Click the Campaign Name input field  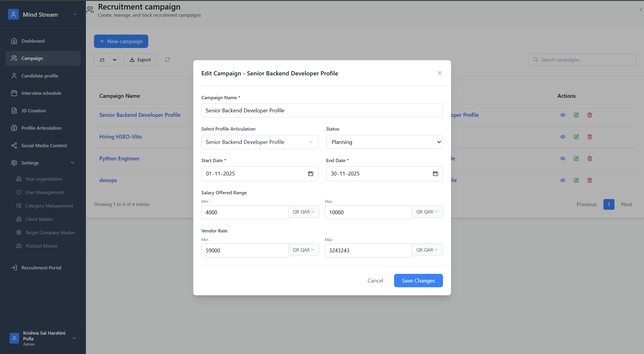click(x=322, y=111)
